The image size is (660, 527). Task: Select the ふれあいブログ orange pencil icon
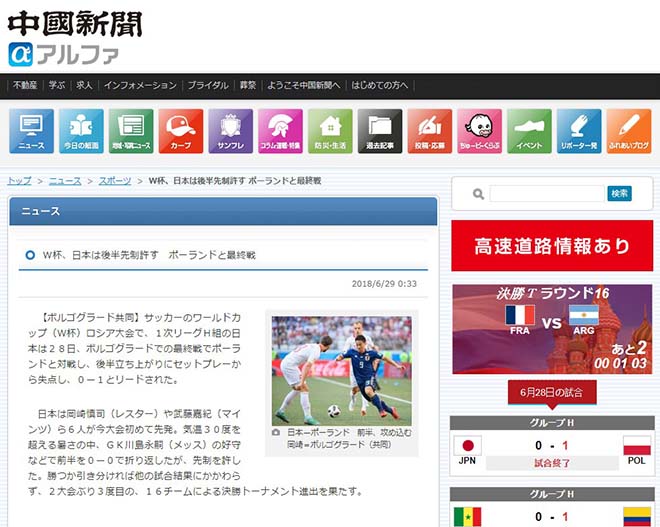click(628, 131)
